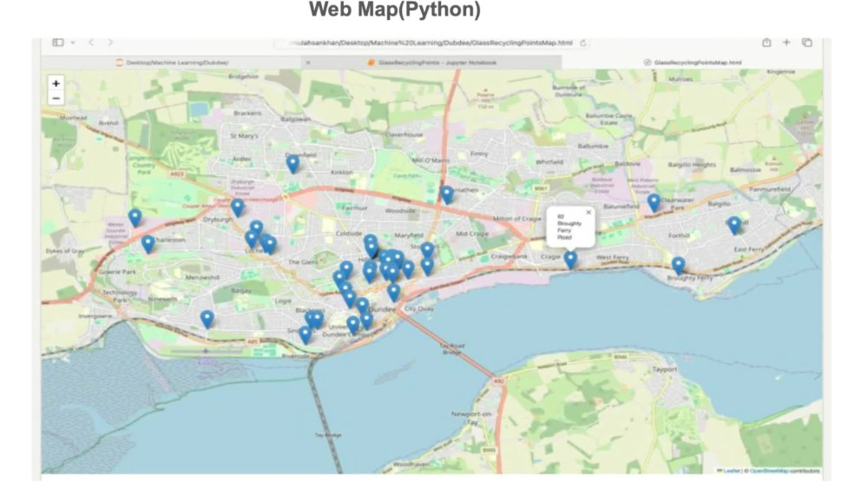Open the sidebar dropdown chevron
868x489 pixels.
(73, 43)
